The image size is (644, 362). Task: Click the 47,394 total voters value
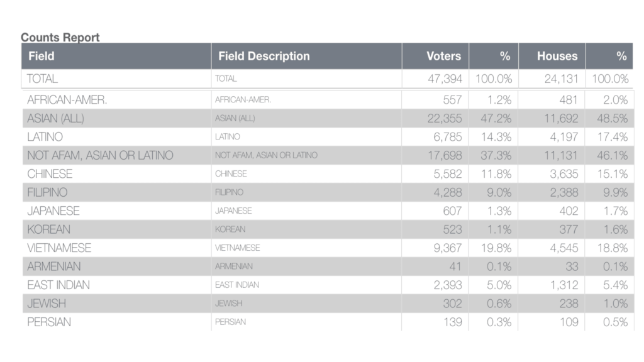point(445,79)
